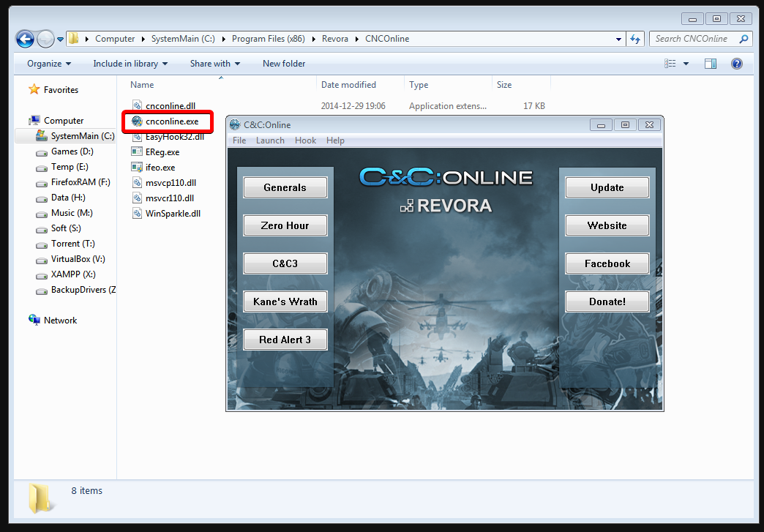Click the Facebook button
The width and height of the screenshot is (764, 532).
click(607, 263)
